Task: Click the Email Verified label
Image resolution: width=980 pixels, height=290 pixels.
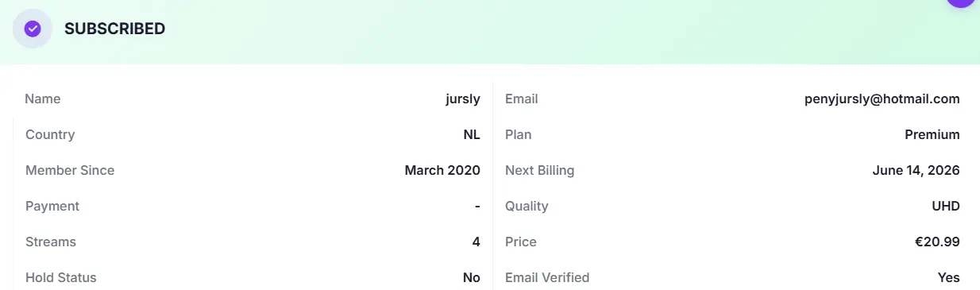Action: point(547,277)
